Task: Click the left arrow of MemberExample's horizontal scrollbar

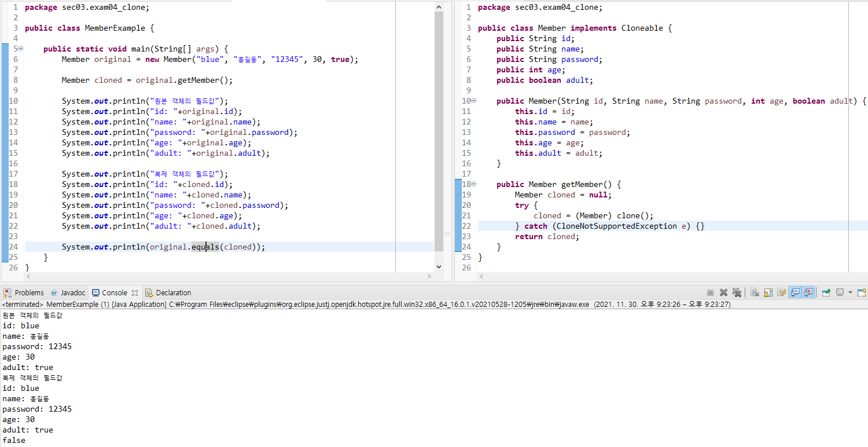Action: click(x=28, y=277)
